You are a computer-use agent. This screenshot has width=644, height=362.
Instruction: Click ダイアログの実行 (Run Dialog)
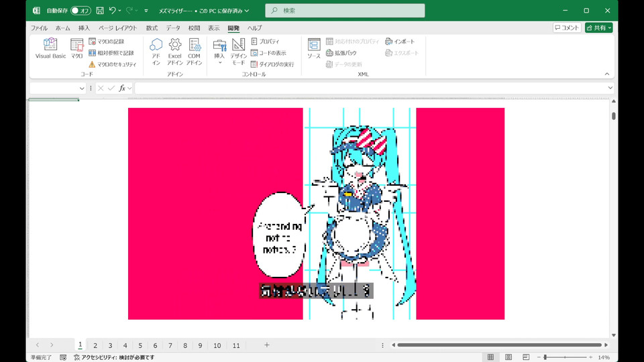tap(272, 64)
